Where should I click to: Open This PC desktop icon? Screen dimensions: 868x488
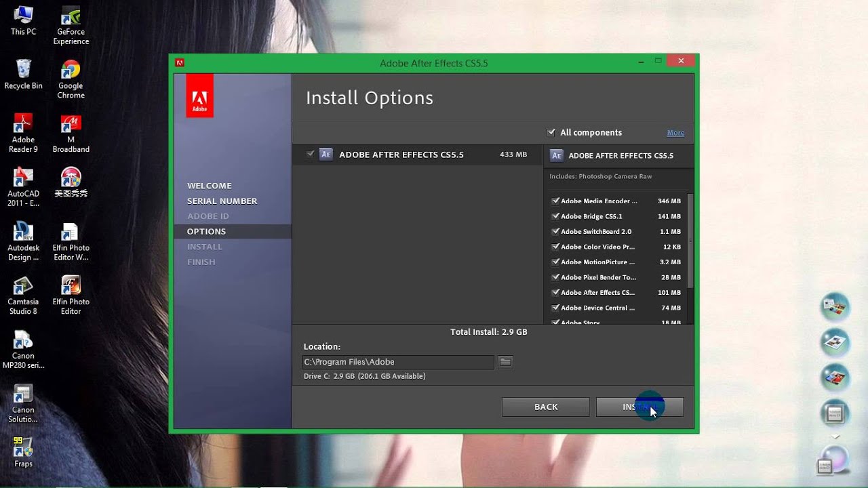23,21
